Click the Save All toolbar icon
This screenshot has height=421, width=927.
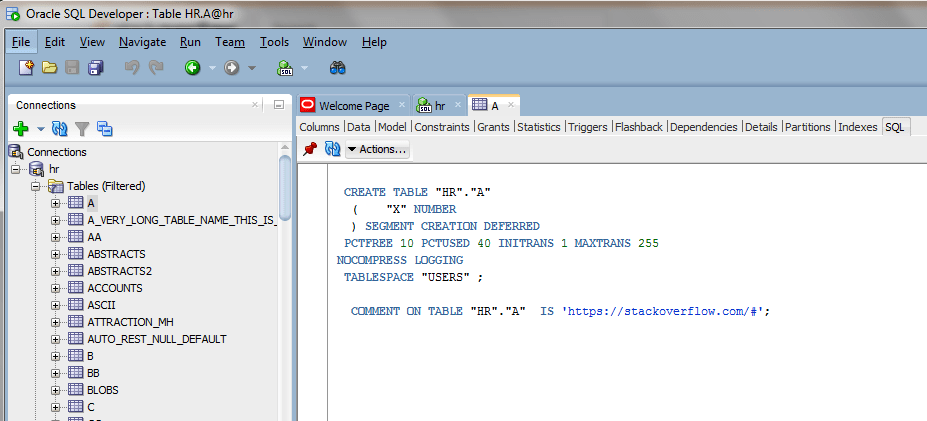click(96, 68)
